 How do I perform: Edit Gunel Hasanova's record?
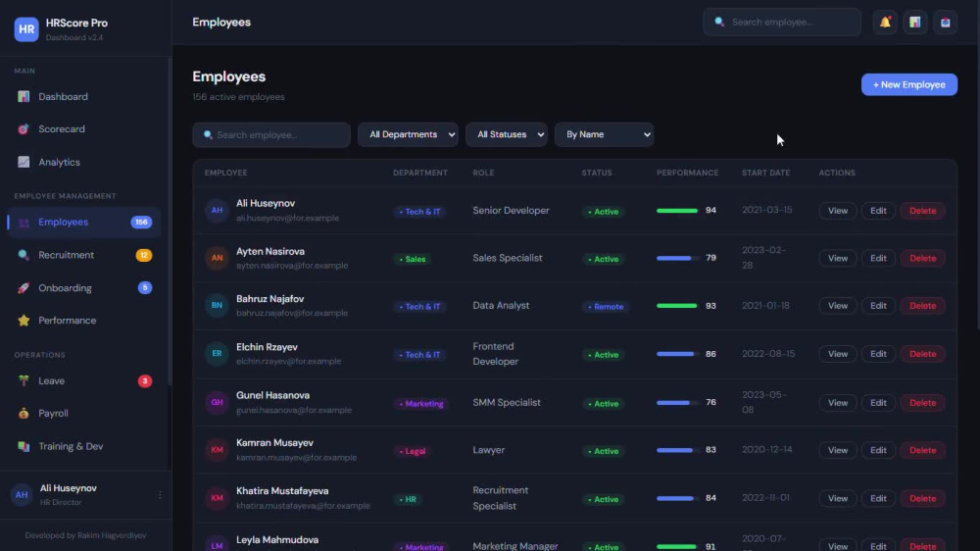(878, 403)
